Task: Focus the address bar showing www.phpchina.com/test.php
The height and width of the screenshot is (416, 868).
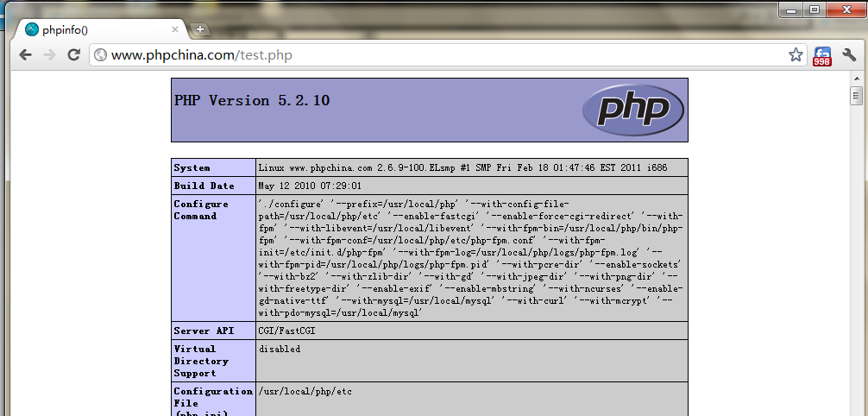Action: [447, 55]
